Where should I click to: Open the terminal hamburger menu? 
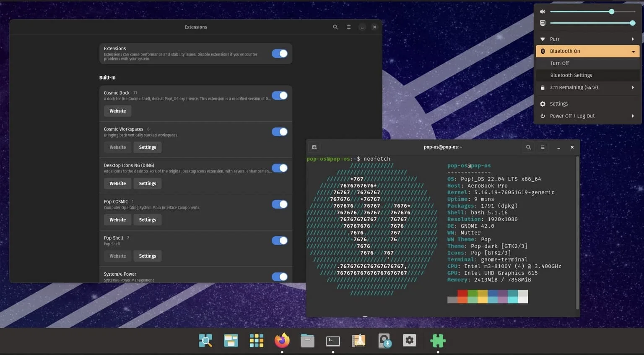pos(543,147)
